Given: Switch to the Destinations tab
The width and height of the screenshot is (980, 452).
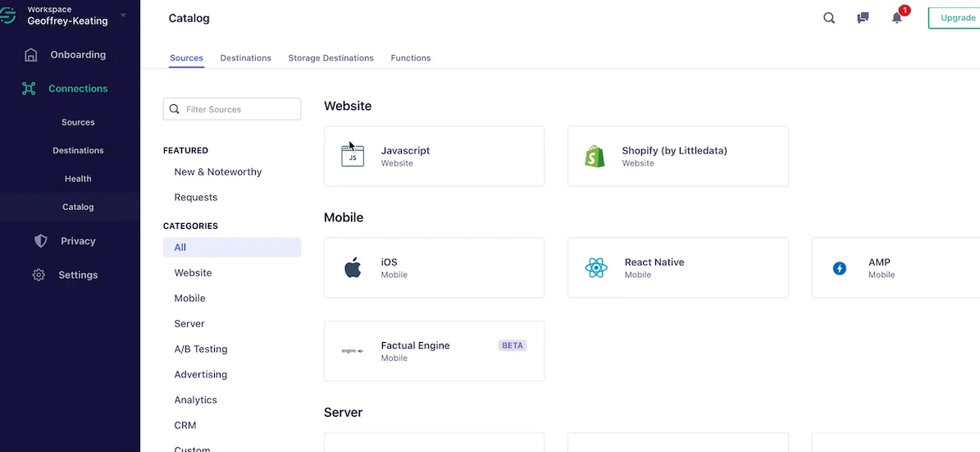Looking at the screenshot, I should [246, 58].
